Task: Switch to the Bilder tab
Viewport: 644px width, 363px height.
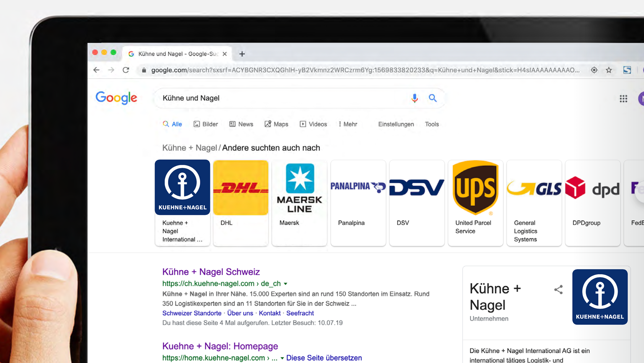Action: [206, 124]
